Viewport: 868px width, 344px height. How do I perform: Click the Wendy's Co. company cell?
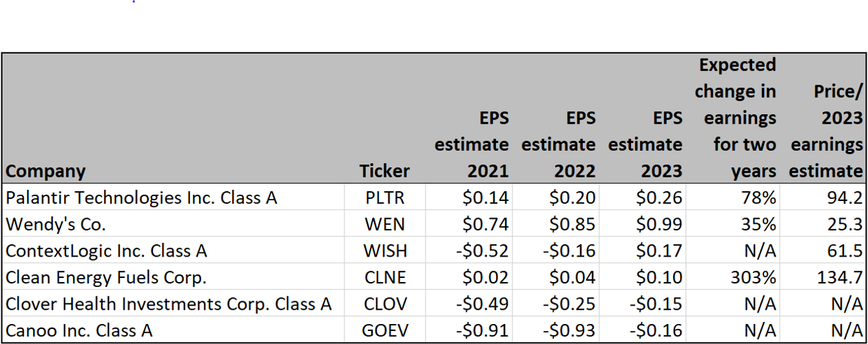tap(56, 224)
